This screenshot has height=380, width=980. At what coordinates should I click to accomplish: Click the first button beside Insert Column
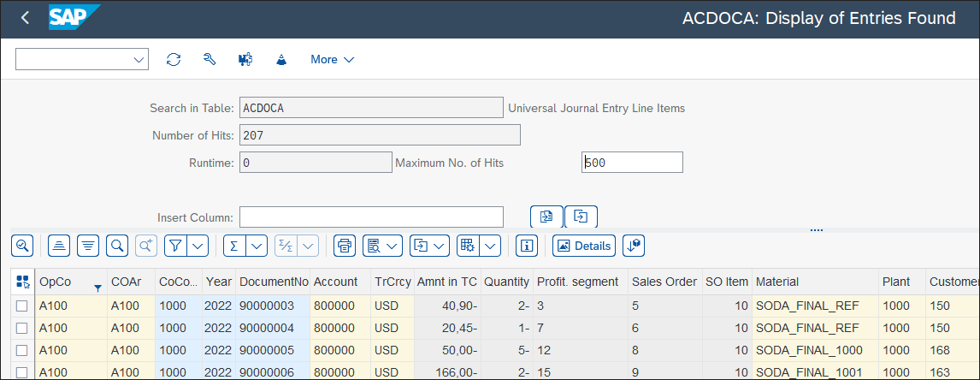click(x=547, y=217)
